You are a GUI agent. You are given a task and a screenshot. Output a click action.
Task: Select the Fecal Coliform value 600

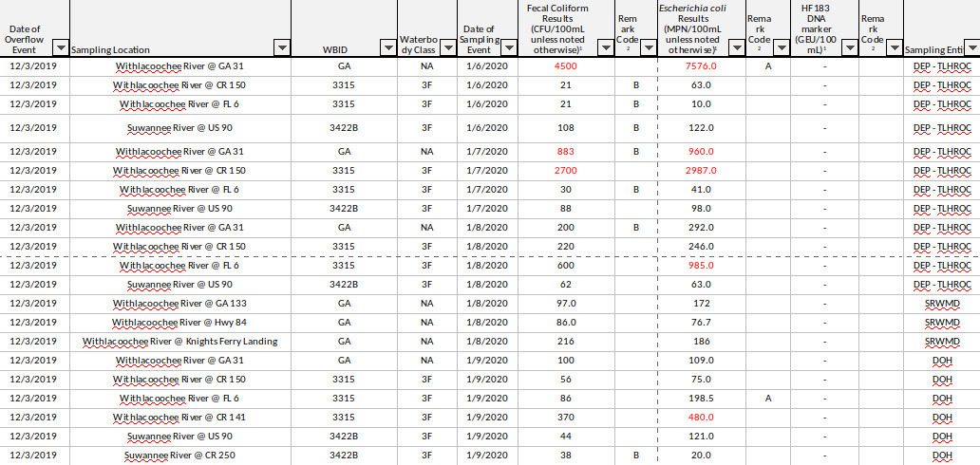[x=566, y=265]
